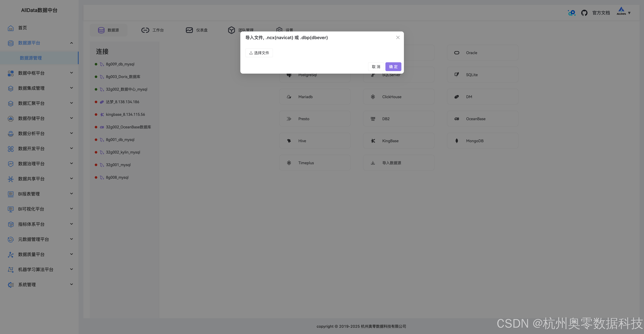Click the 选择文件 upload button
The height and width of the screenshot is (334, 644).
[259, 53]
